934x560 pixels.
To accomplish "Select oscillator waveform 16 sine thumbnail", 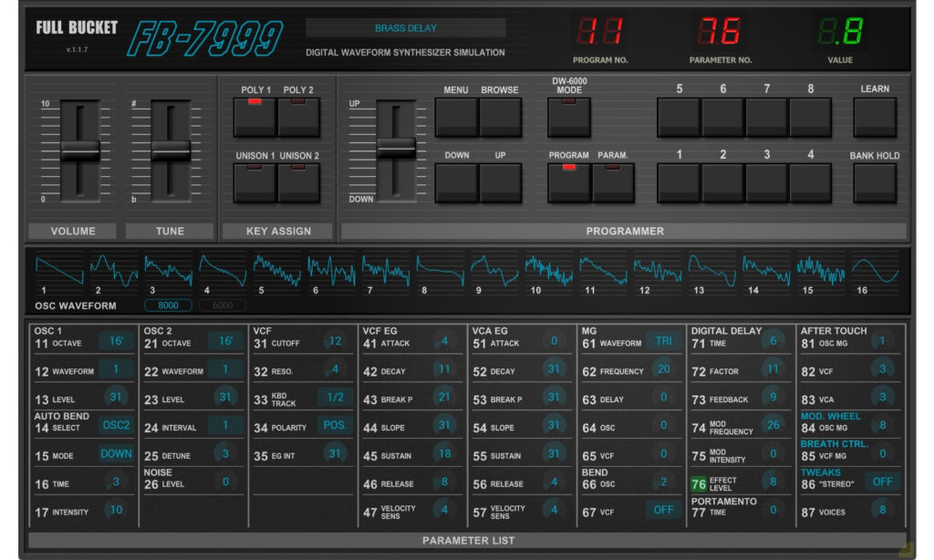I will tap(875, 273).
